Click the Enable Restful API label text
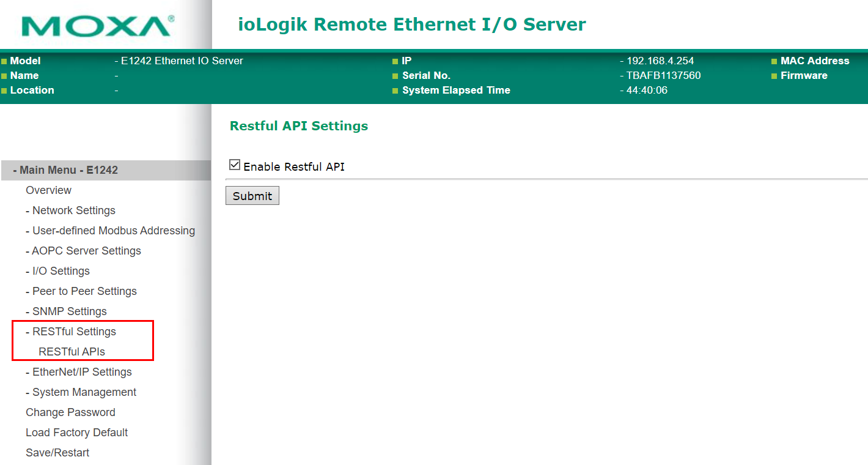 click(x=294, y=166)
